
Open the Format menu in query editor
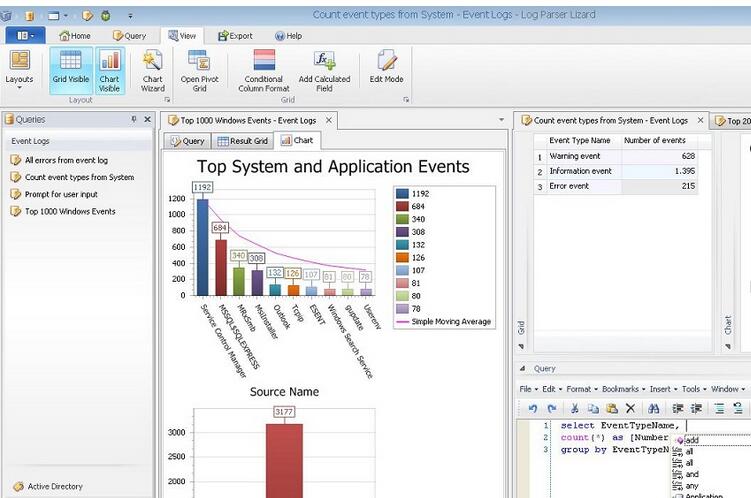tap(582, 389)
